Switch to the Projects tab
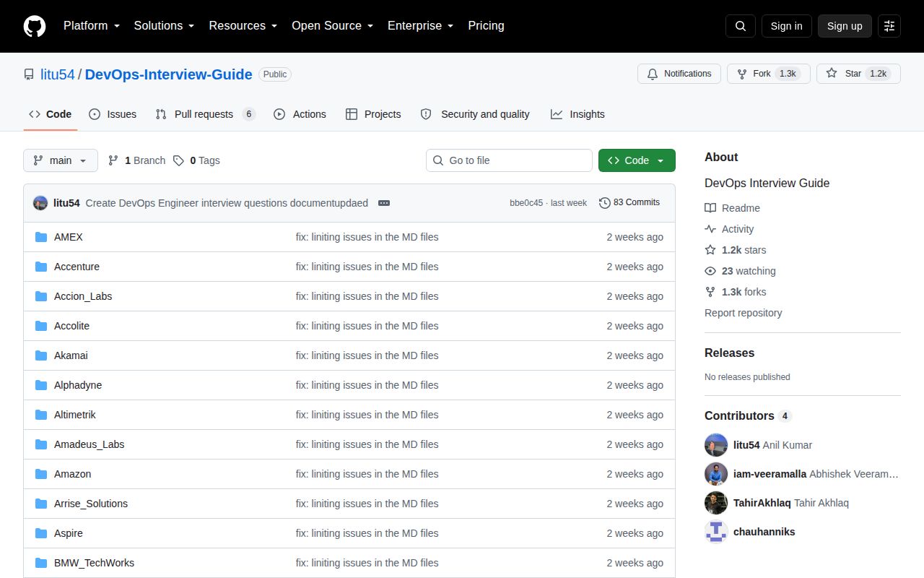The width and height of the screenshot is (924, 578). pyautogui.click(x=373, y=114)
